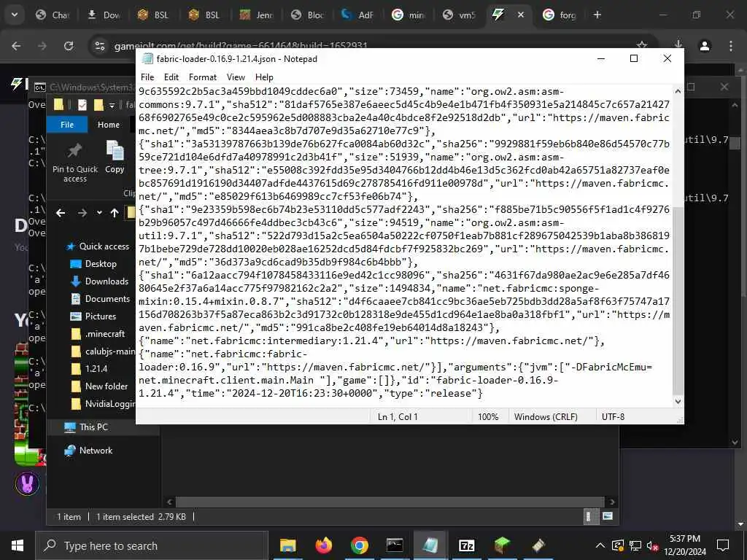Open Customize Quick Access Toolbar dropdown

click(x=112, y=105)
